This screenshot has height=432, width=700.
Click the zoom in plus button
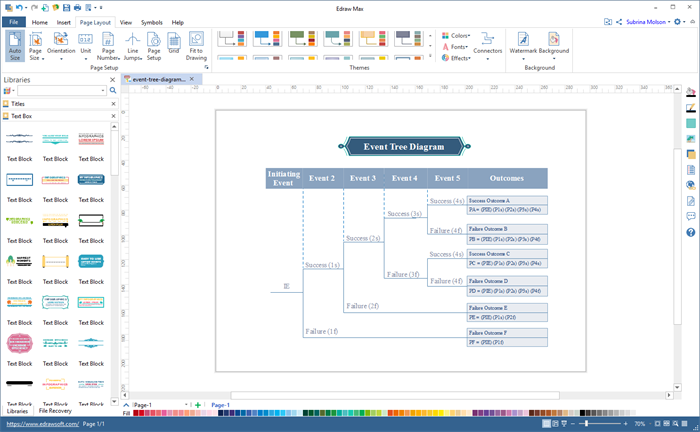point(625,424)
